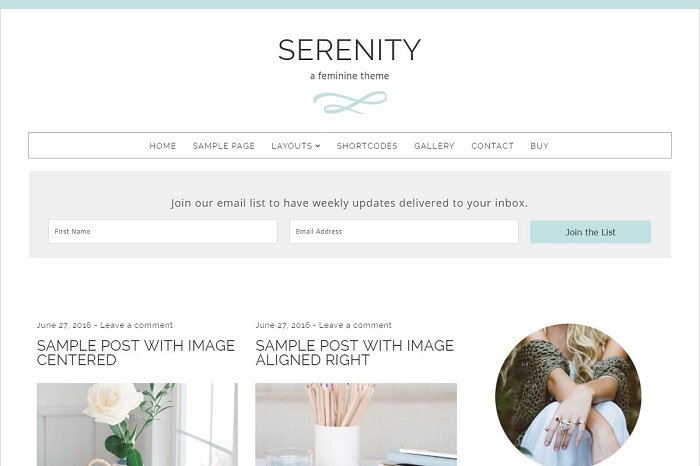Image resolution: width=700 pixels, height=466 pixels.
Task: Expand the Layouts menu chevron
Action: (x=318, y=146)
